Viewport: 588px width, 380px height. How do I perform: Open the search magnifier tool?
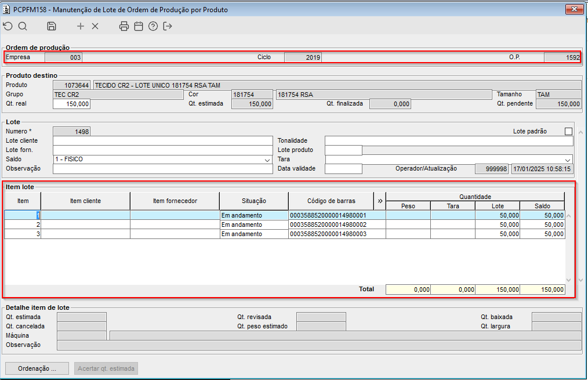(x=23, y=26)
